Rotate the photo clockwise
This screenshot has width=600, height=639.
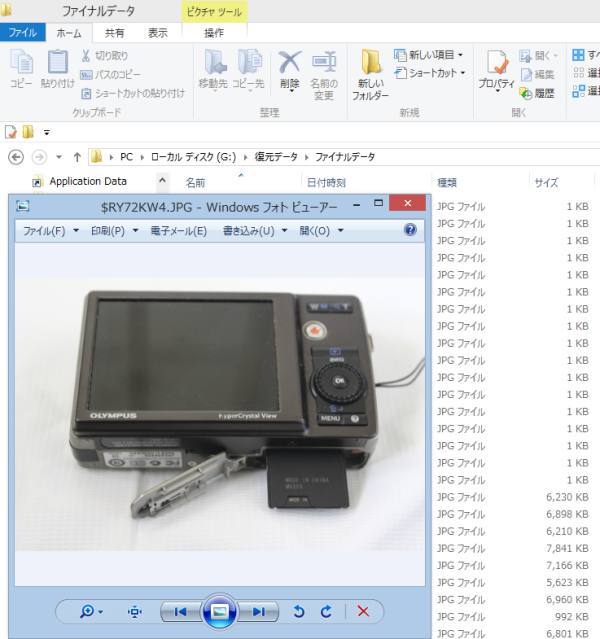tap(326, 611)
